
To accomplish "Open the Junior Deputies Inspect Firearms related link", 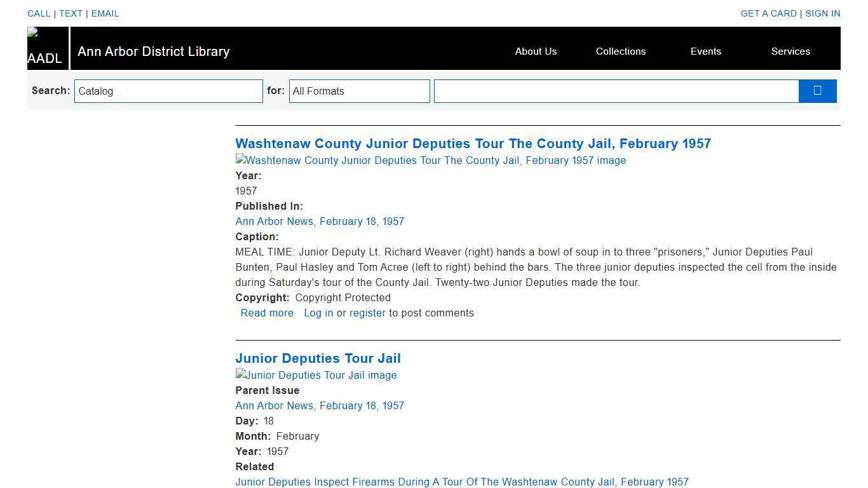I will [461, 482].
